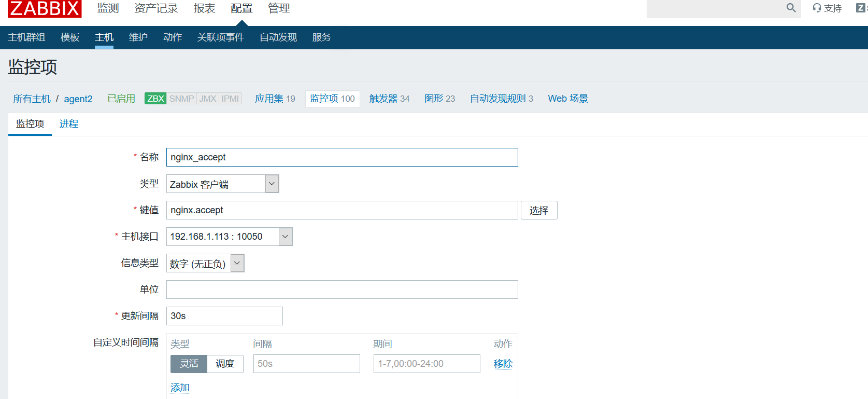Switch to the 监控项 tab

pyautogui.click(x=30, y=124)
